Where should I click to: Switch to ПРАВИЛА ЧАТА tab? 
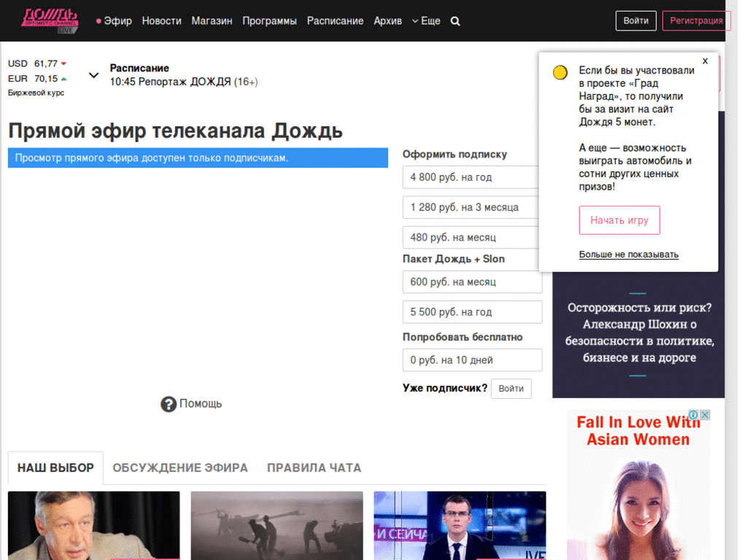click(314, 467)
